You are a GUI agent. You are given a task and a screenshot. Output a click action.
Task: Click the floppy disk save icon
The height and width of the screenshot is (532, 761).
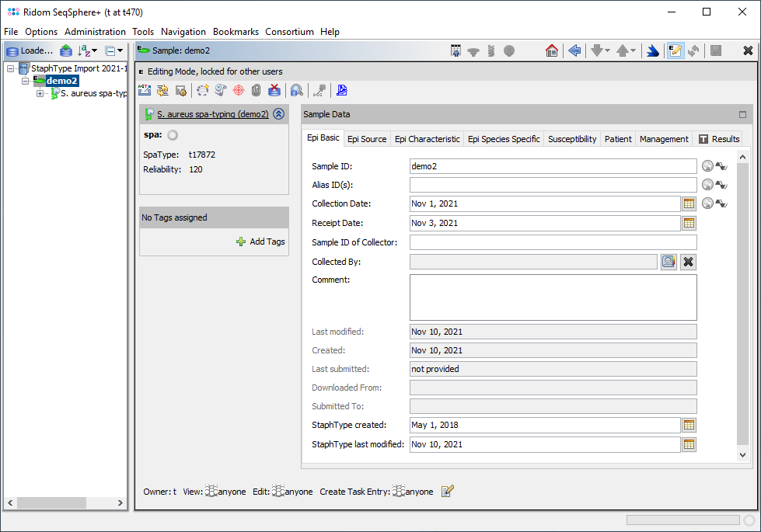[x=716, y=50]
